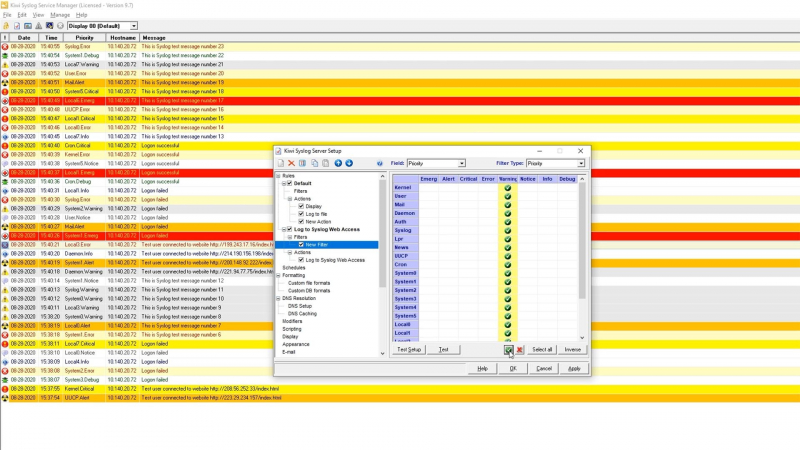
Task: Click the dark blue square toolbar icon
Action: (x=49, y=26)
